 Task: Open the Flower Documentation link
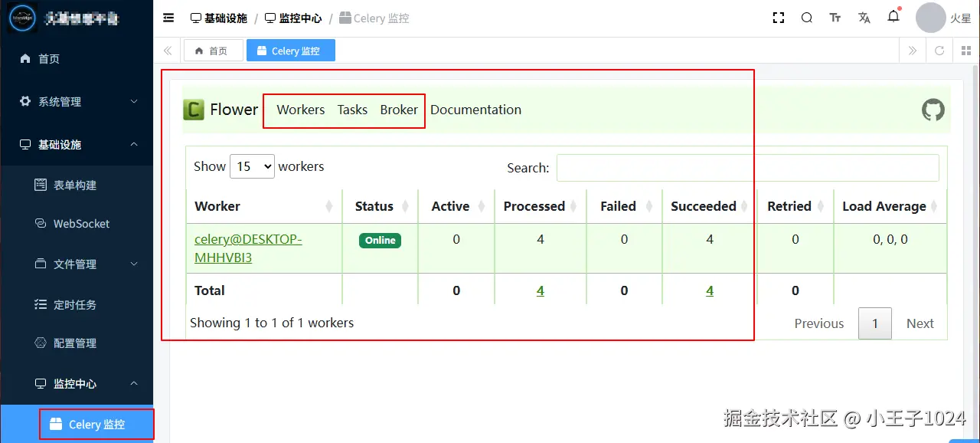coord(475,110)
